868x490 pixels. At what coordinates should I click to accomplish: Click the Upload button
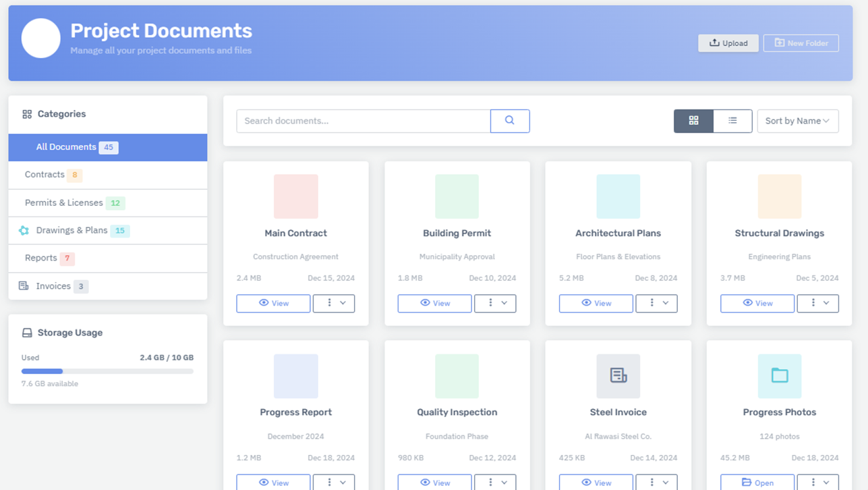click(x=728, y=43)
